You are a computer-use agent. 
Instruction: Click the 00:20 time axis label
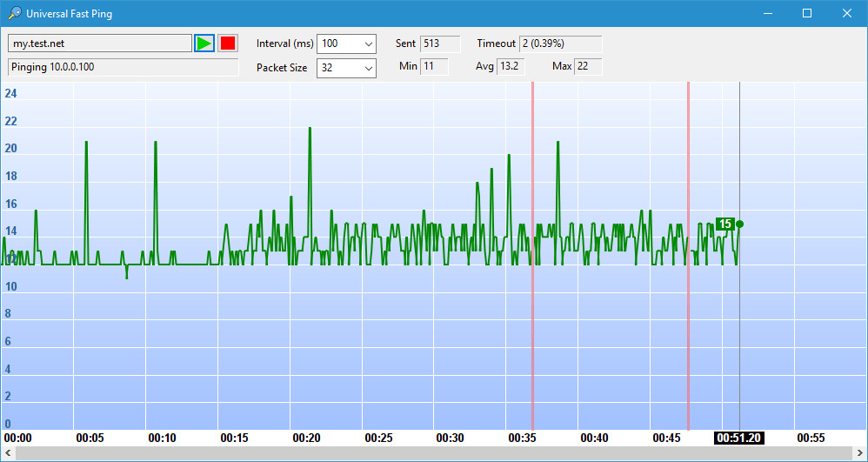307,439
